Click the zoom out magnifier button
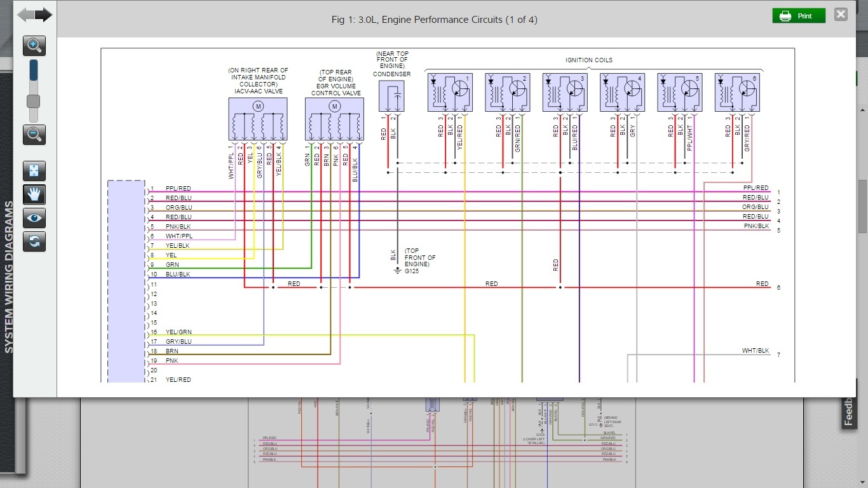The width and height of the screenshot is (868, 488). point(34,134)
